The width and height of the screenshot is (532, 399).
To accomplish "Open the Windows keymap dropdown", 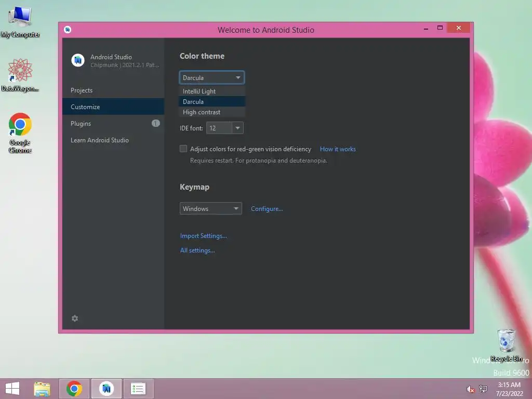I will 211,208.
